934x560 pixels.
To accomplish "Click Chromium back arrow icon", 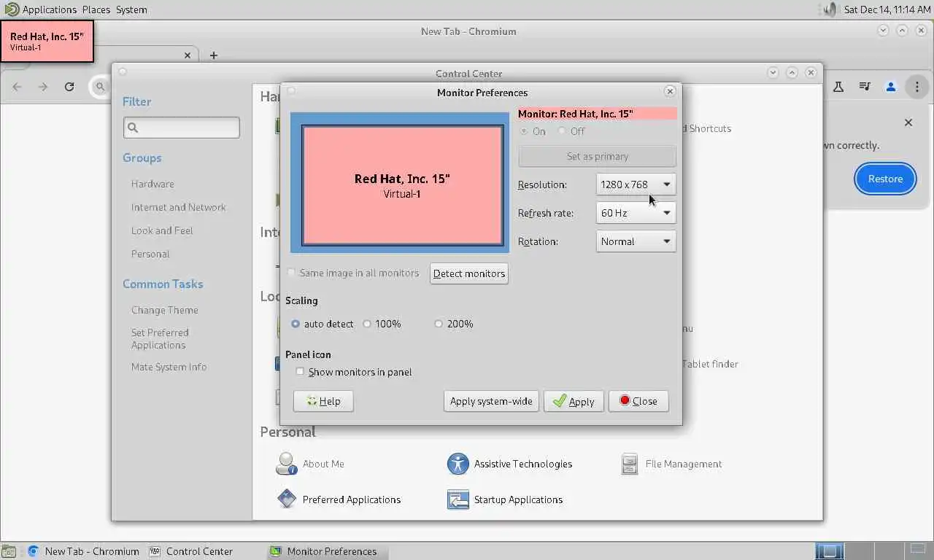I will [x=17, y=87].
